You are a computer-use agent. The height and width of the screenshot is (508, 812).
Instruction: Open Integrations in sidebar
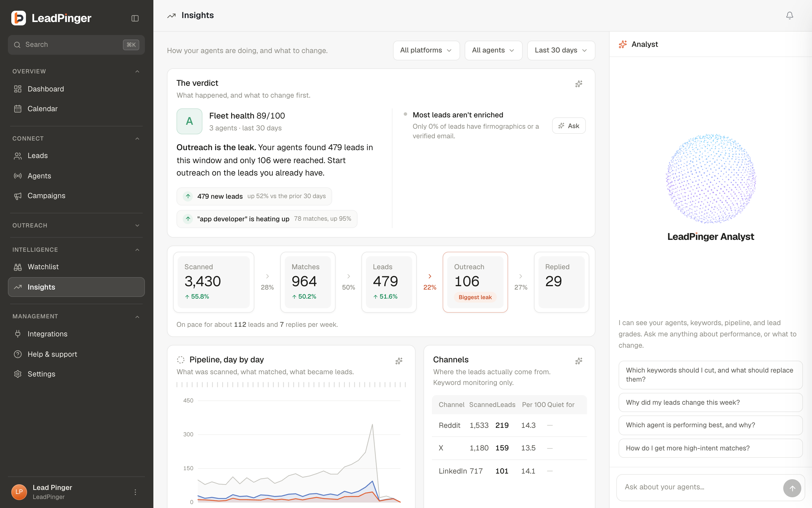[x=76, y=334]
